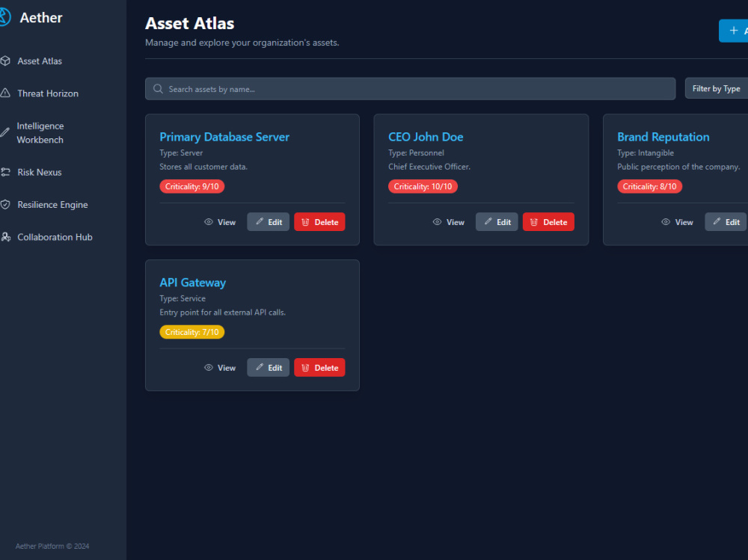Click pencil icon on CEO John Doe card
This screenshot has width=748, height=560.
click(x=488, y=221)
